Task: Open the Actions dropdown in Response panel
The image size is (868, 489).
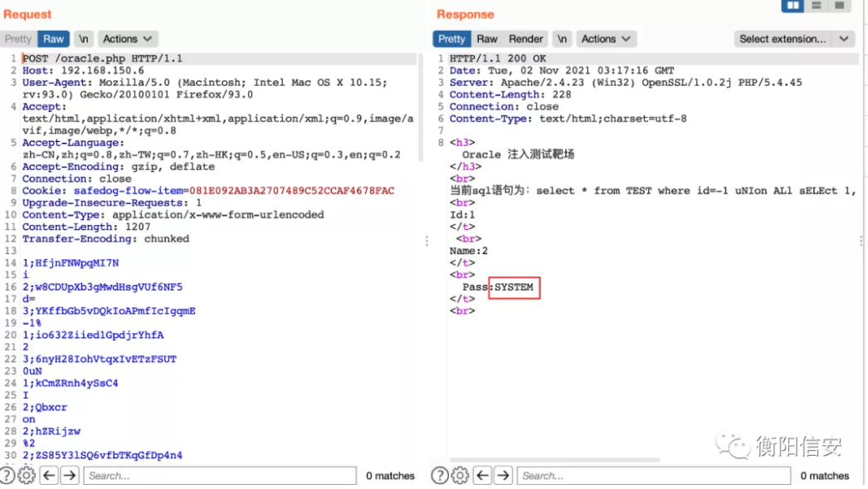Action: coord(606,39)
